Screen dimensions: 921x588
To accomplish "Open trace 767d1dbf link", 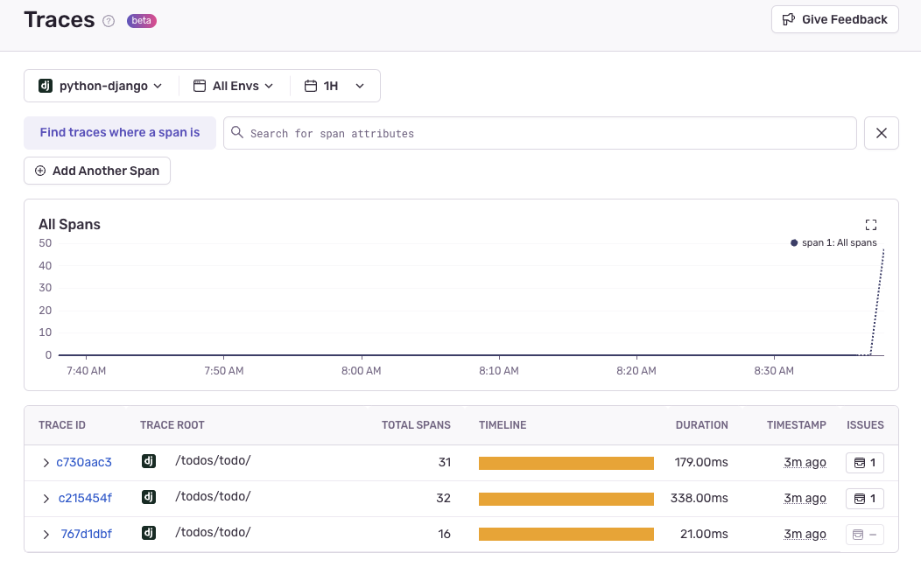I will pos(87,534).
